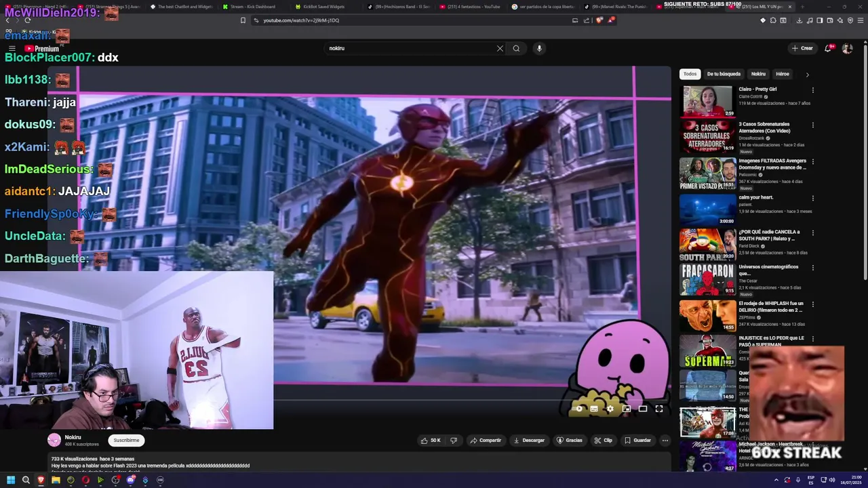
Task: Open options for '3 Casos Sobrenaturales Aterradores'
Action: pos(812,125)
